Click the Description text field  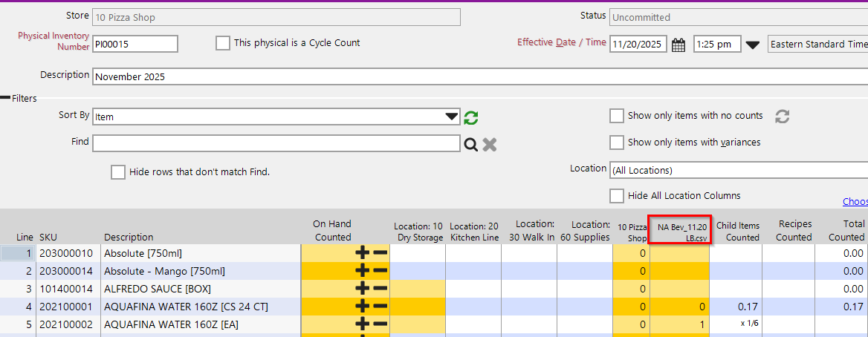[x=476, y=76]
